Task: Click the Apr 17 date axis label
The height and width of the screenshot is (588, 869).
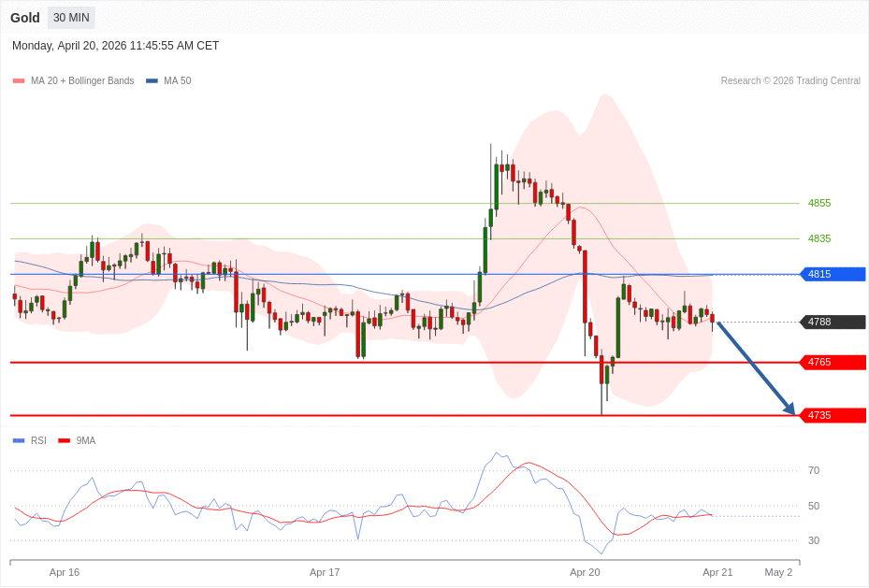Action: (325, 572)
